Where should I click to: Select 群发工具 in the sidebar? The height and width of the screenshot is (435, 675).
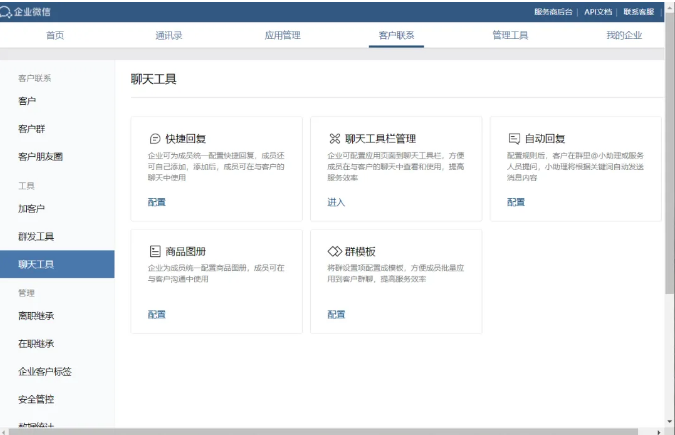point(36,237)
